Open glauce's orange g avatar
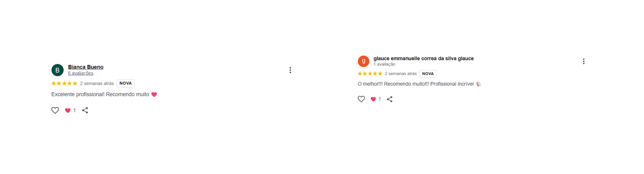The image size is (644, 174). (x=364, y=61)
